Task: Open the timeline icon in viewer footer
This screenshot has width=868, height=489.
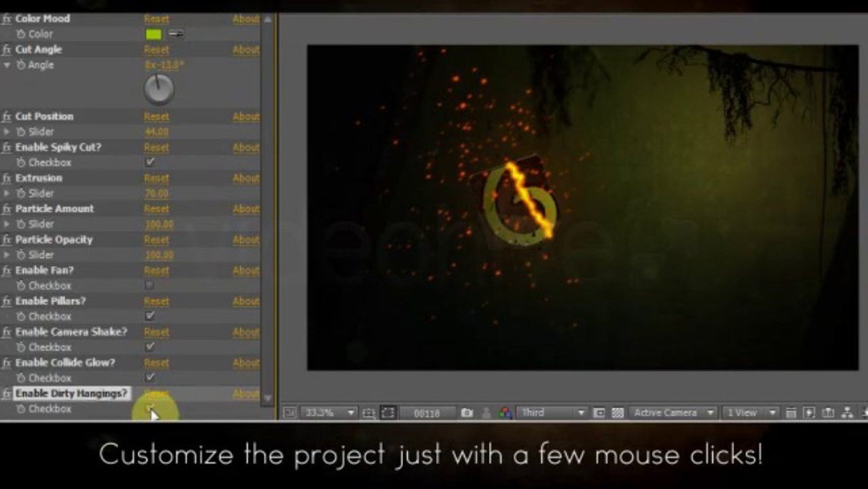Action: click(828, 412)
